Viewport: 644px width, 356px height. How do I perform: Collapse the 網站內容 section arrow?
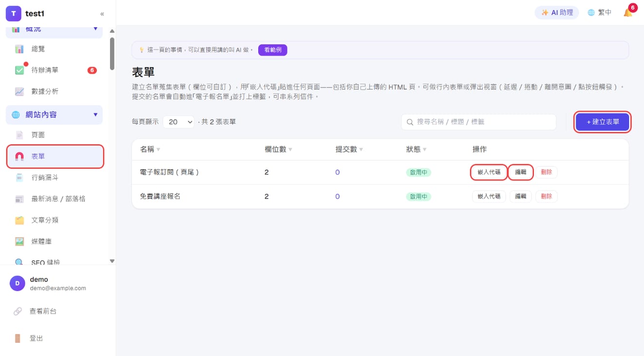click(95, 114)
